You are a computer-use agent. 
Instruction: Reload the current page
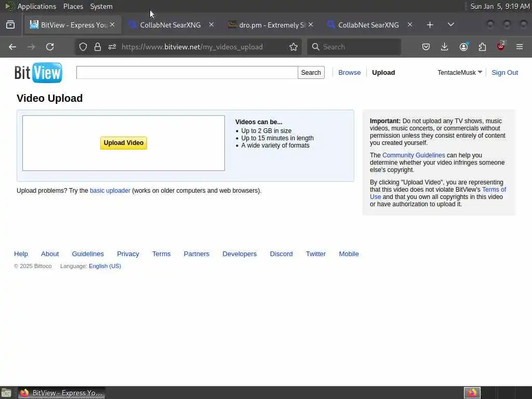coord(50,47)
